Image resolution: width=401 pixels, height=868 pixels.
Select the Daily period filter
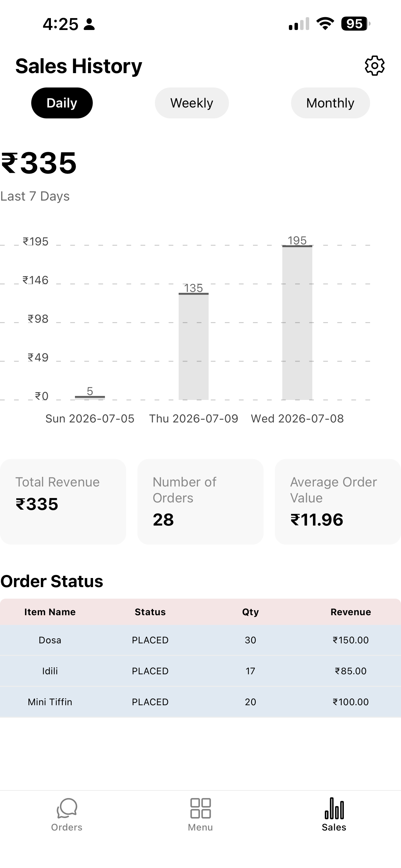(62, 103)
